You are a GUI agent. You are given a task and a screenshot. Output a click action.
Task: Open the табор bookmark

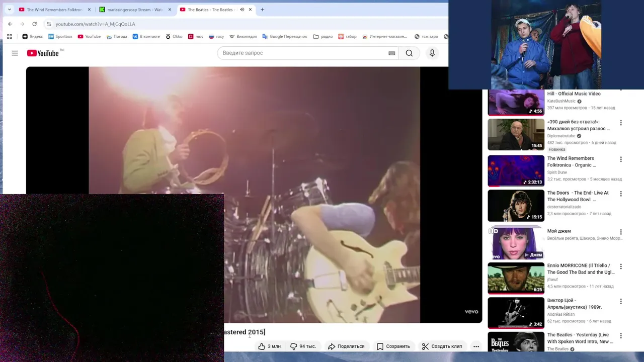coord(347,36)
